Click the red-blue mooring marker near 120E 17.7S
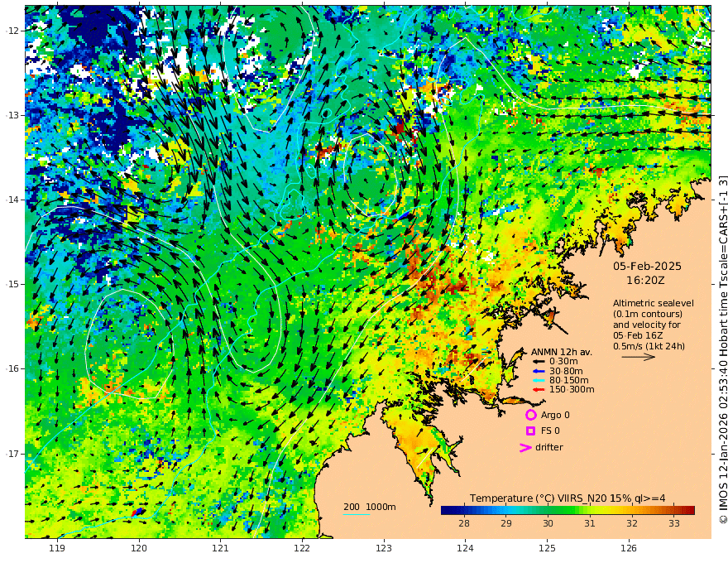Viewport: 728px width, 563px height. coord(138,512)
